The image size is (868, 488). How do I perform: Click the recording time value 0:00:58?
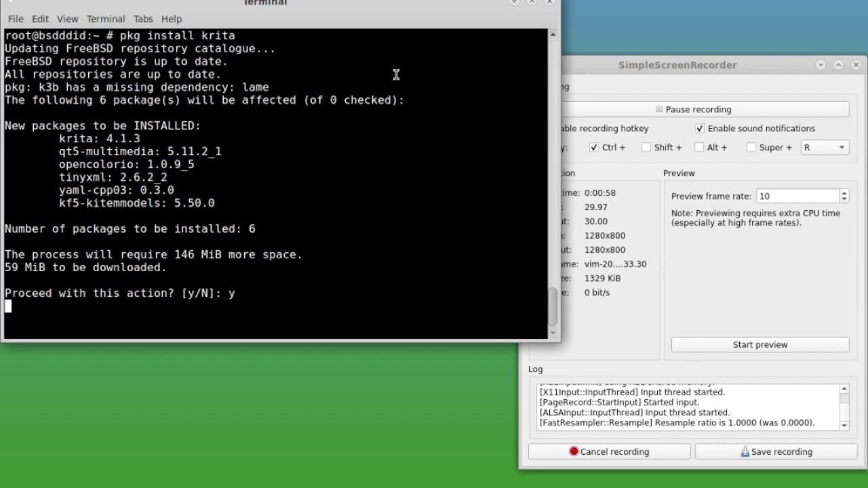600,192
